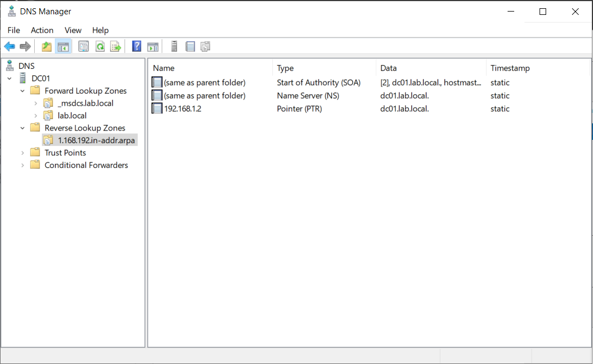Open the View menu

click(73, 30)
